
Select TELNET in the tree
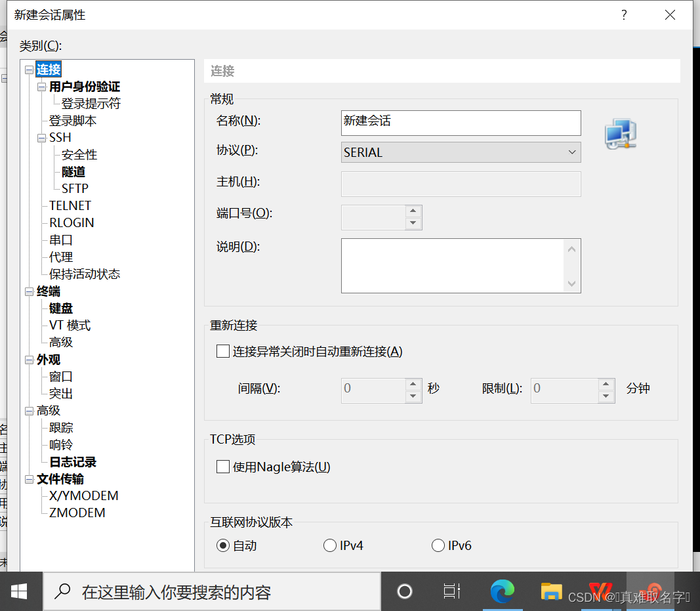[70, 205]
